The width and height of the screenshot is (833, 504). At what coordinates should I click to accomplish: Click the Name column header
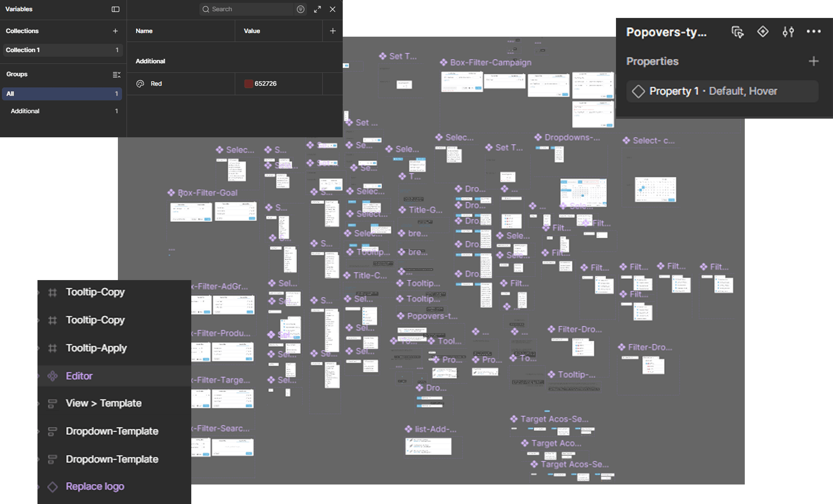tap(144, 31)
